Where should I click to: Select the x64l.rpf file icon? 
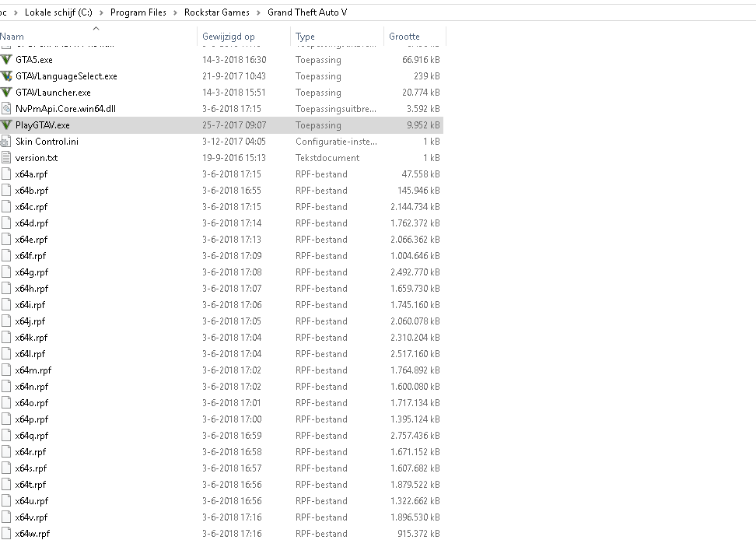click(6, 354)
